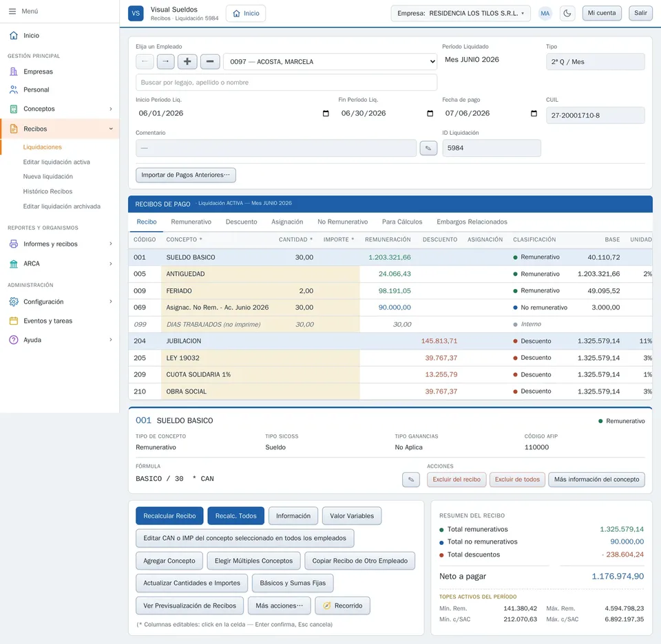Open calendar for Fecha de pago
661x644 pixels.
point(534,114)
